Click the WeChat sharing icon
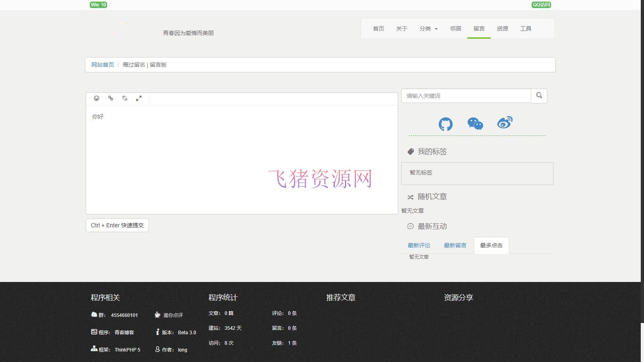Screen dimensions: 644x362 pyautogui.click(x=475, y=124)
